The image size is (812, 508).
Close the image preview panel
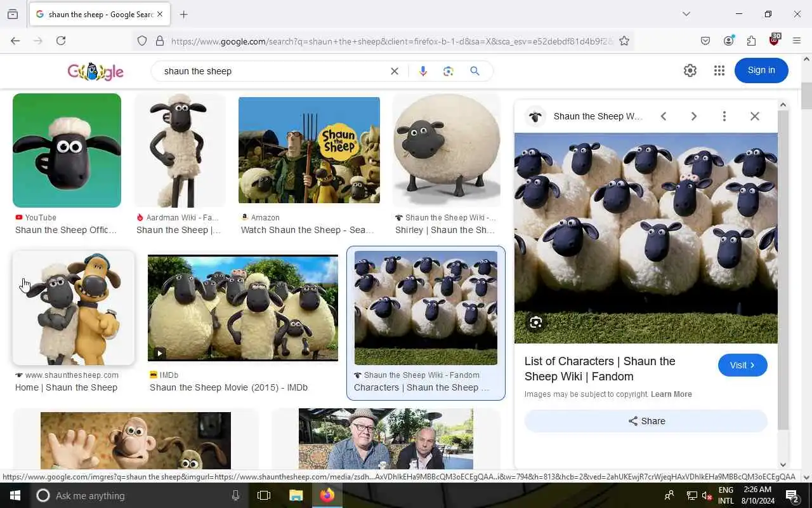tap(754, 116)
